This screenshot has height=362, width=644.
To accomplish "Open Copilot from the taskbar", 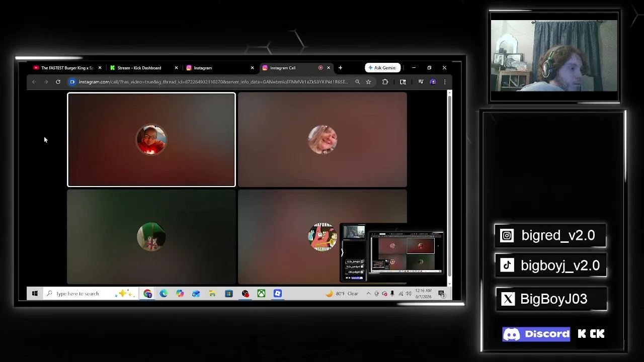I will click(180, 294).
